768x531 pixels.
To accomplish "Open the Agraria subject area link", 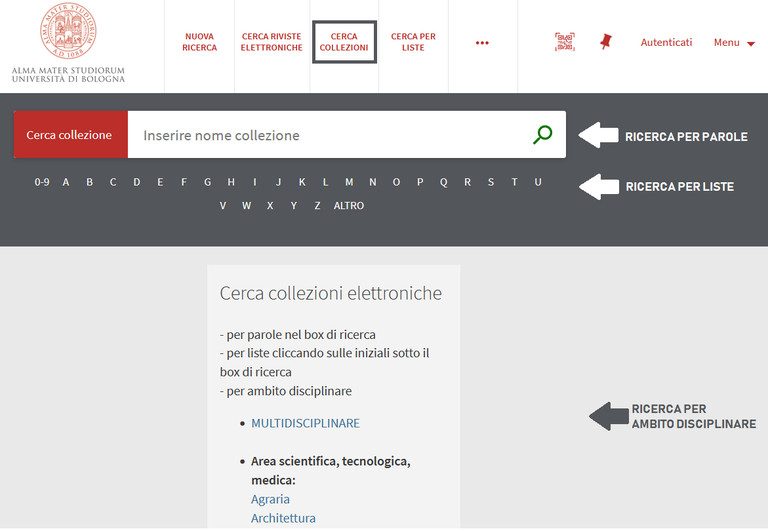I will pos(270,499).
